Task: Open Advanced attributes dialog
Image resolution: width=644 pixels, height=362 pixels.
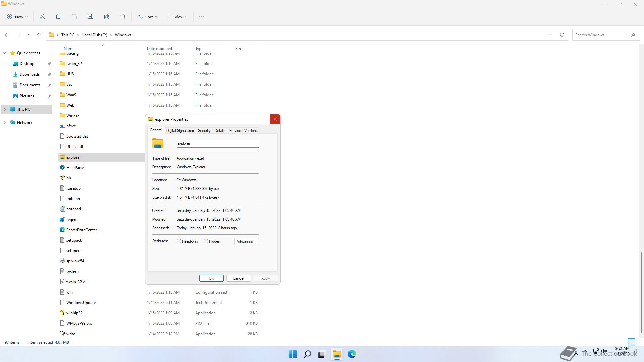Action: (247, 242)
